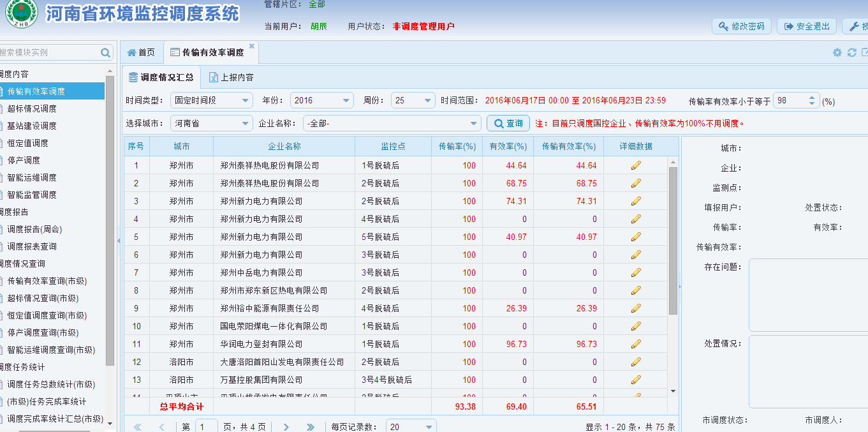Click the table vertical scrollbar
Screen dimensions: 868x432
click(673, 242)
